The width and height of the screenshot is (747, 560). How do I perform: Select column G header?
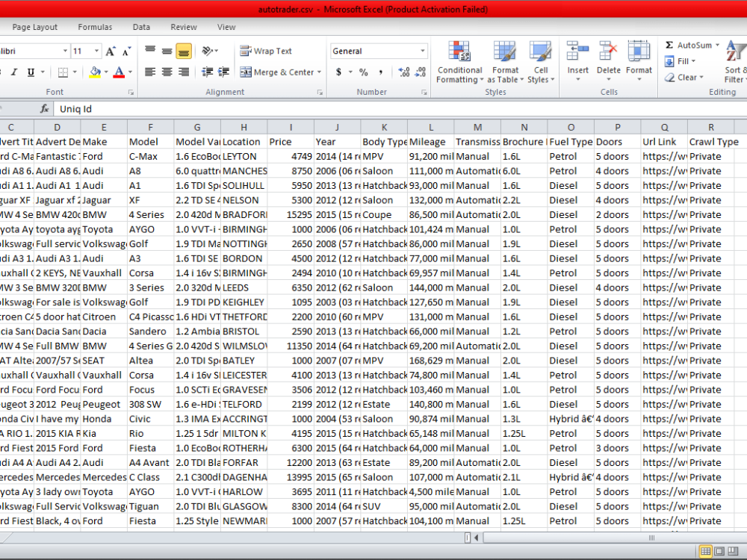197,127
